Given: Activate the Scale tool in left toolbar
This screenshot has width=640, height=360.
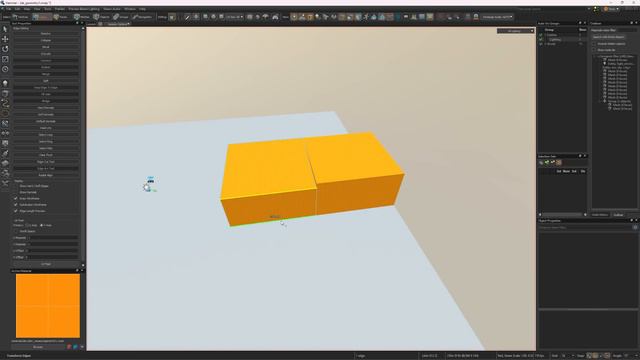Looking at the screenshot, I should coord(5,59).
